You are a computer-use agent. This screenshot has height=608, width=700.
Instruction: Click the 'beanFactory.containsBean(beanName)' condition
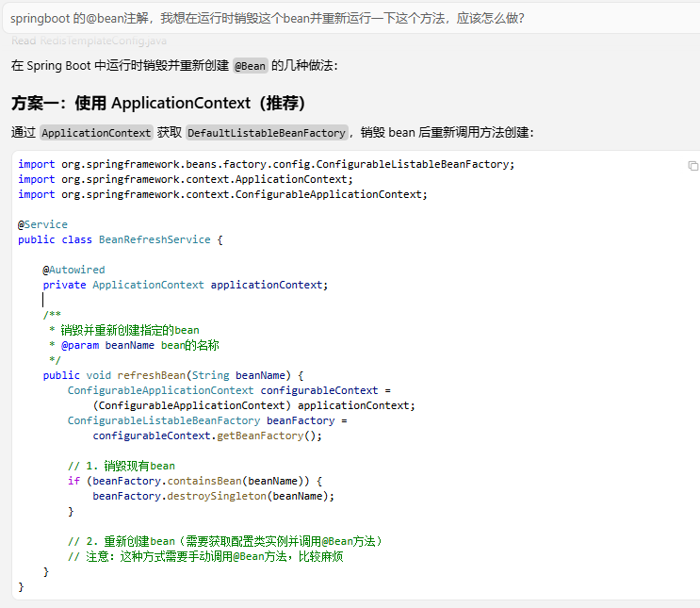[197, 481]
